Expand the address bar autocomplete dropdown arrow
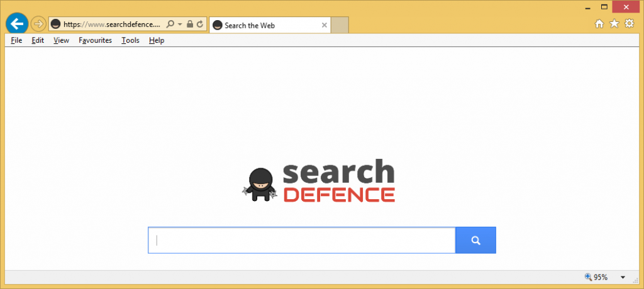The width and height of the screenshot is (644, 289). point(180,25)
